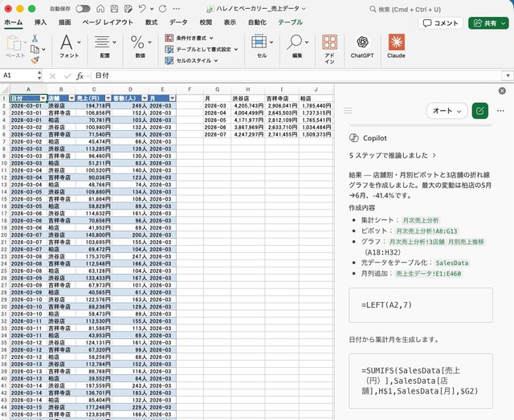Click the Name Box showing A1
The width and height of the screenshot is (514, 420).
coord(19,75)
